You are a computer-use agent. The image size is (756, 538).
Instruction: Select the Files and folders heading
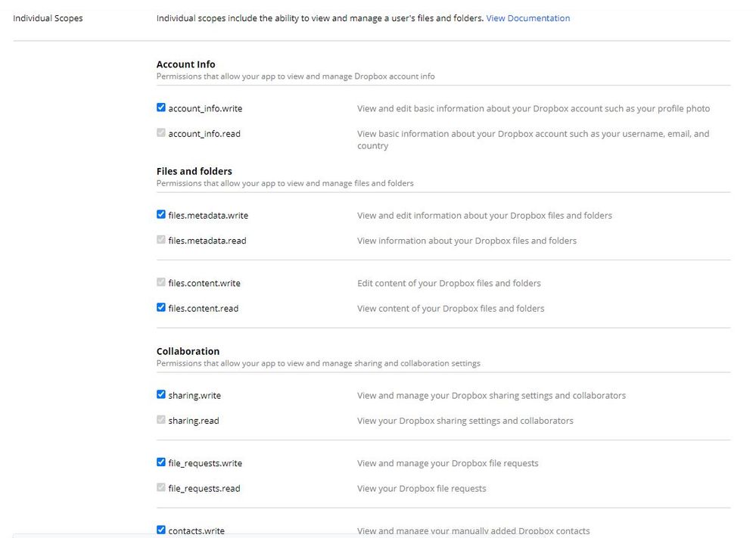click(194, 171)
